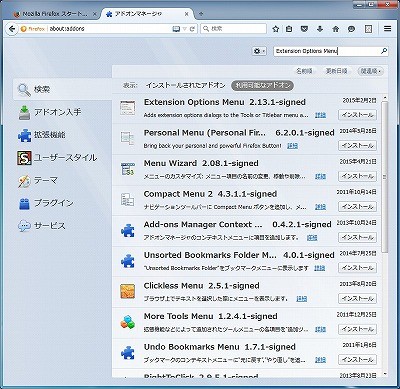This screenshot has height=389, width=400.
Task: Click the Personal Menu add-on icon
Action: pyautogui.click(x=128, y=139)
